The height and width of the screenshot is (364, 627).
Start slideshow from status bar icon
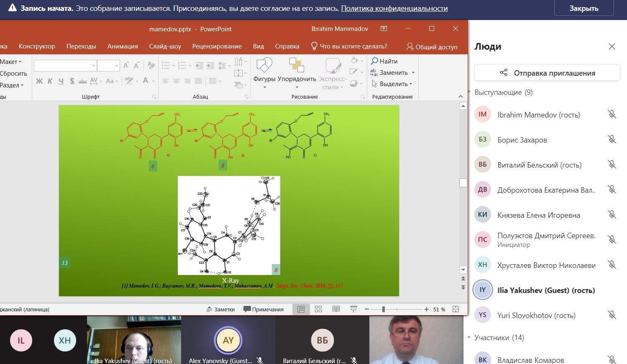coord(353,309)
